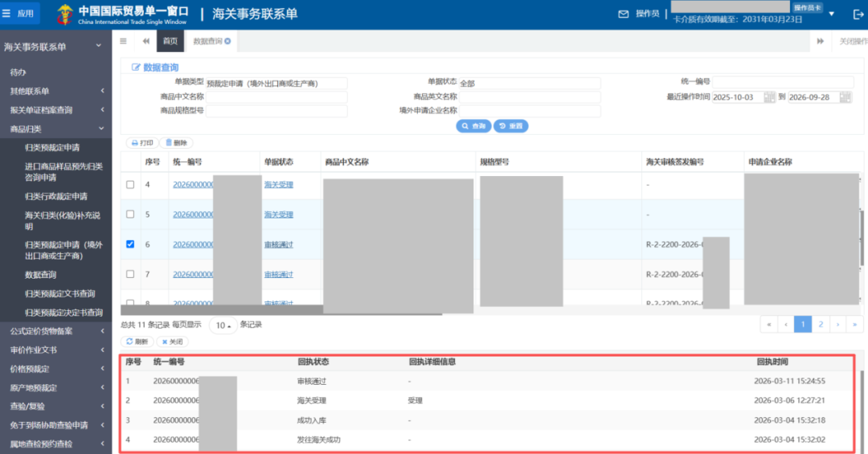Click the 统一编号 input field
The image size is (868, 454).
tap(783, 82)
